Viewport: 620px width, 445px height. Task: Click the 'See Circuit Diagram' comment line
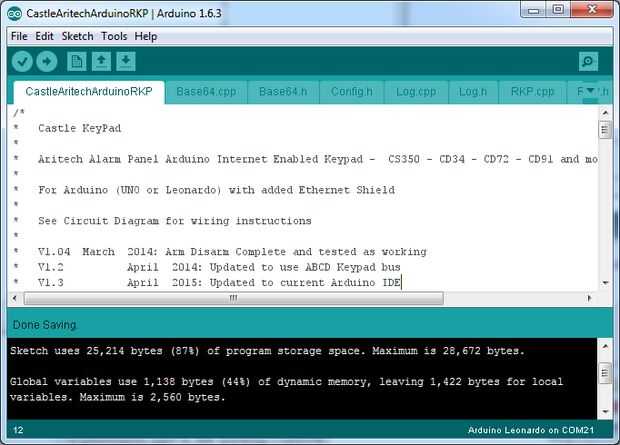coord(175,221)
